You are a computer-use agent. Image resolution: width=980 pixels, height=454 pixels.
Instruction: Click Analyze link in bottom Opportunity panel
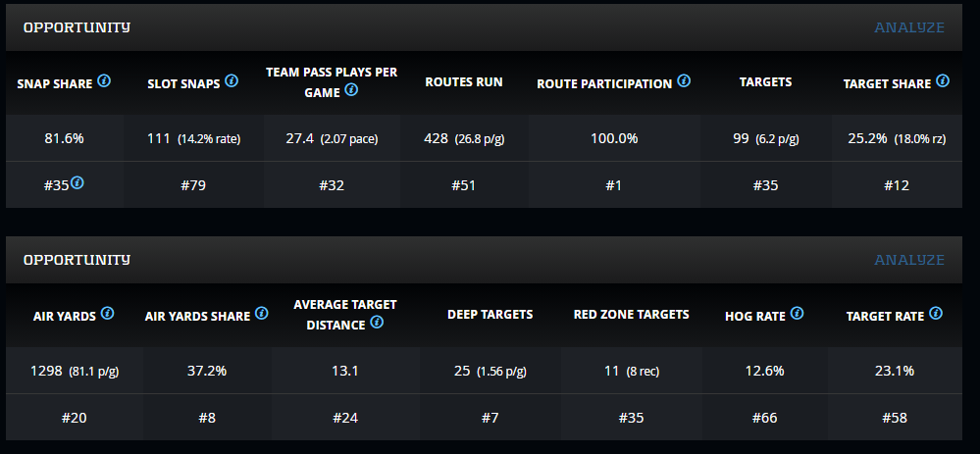(909, 260)
